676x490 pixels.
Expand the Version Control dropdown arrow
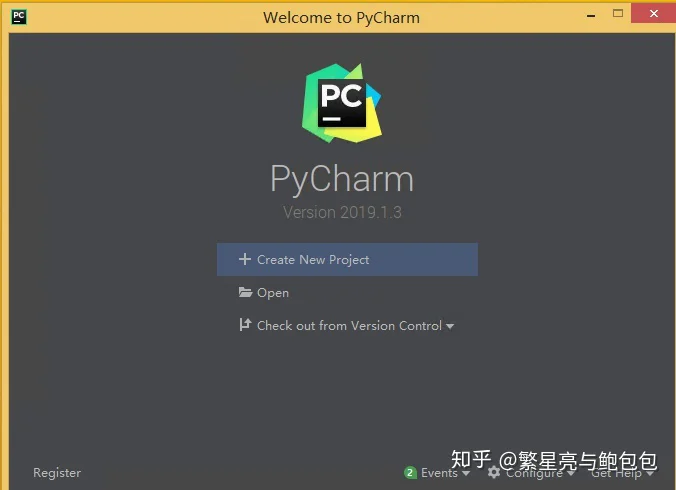(x=450, y=327)
